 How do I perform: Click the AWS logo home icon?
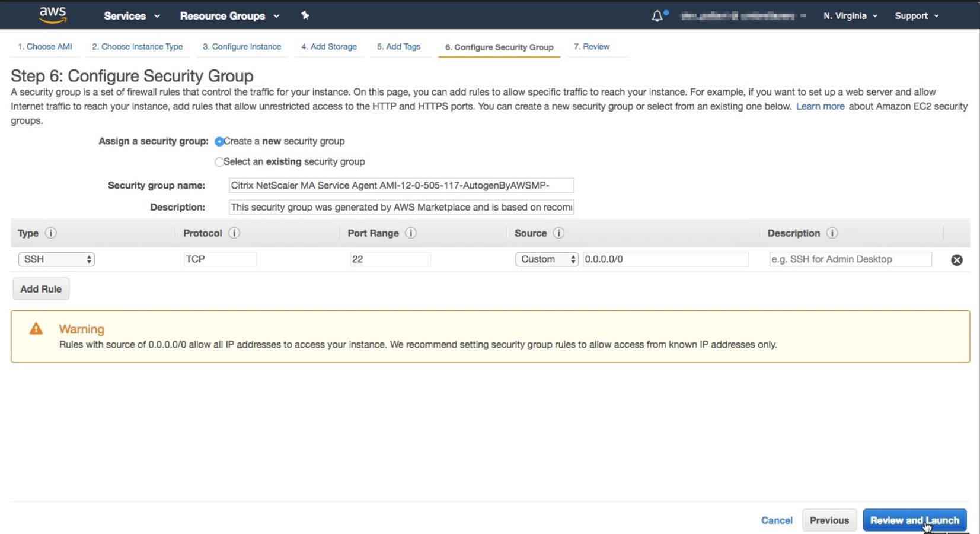pos(53,15)
